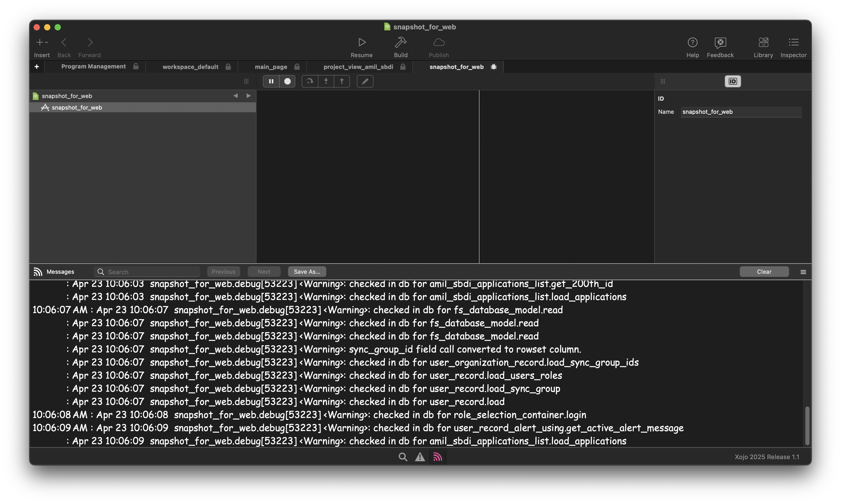Clear the messages log

click(764, 272)
